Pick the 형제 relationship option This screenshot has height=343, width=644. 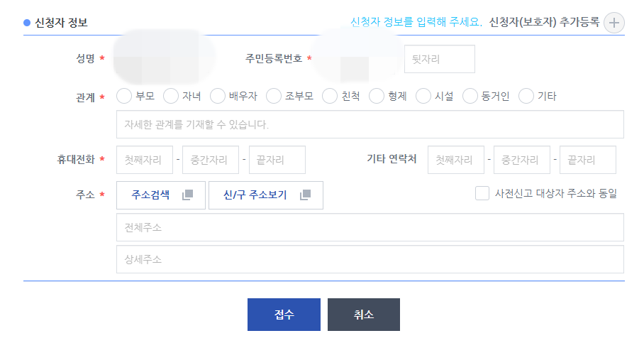click(377, 97)
